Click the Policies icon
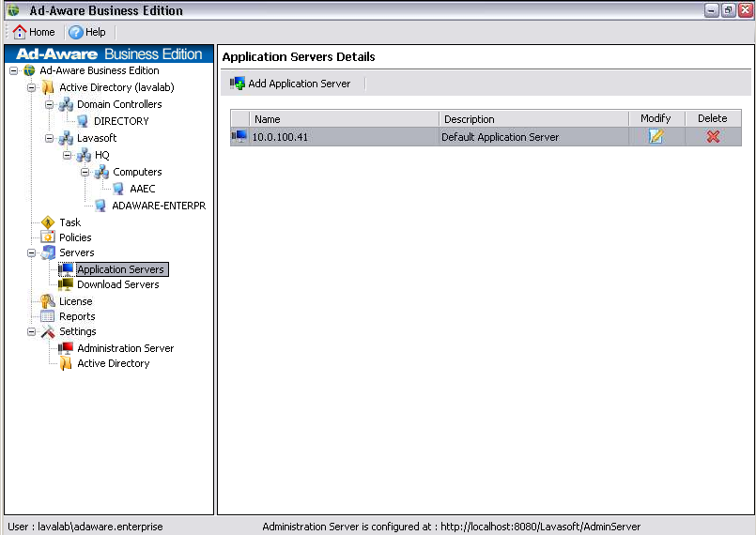The height and width of the screenshot is (535, 756). [48, 237]
